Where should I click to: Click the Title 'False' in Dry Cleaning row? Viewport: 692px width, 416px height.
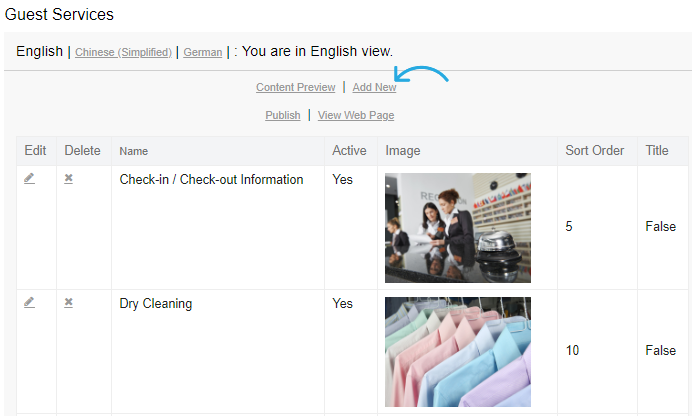point(660,351)
